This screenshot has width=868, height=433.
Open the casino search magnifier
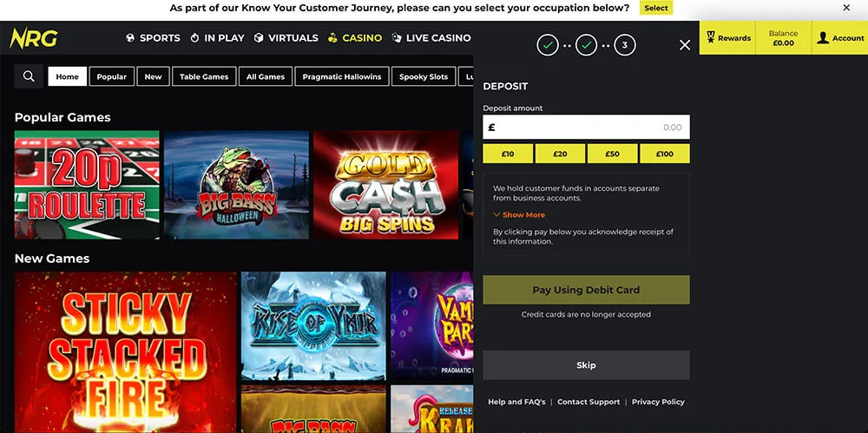point(29,76)
